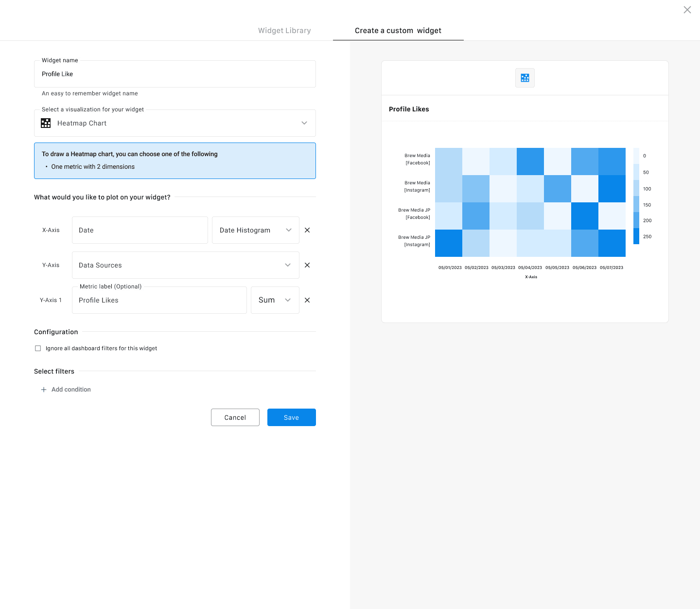Close the widget creation dialog
This screenshot has width=700, height=609.
[x=687, y=10]
